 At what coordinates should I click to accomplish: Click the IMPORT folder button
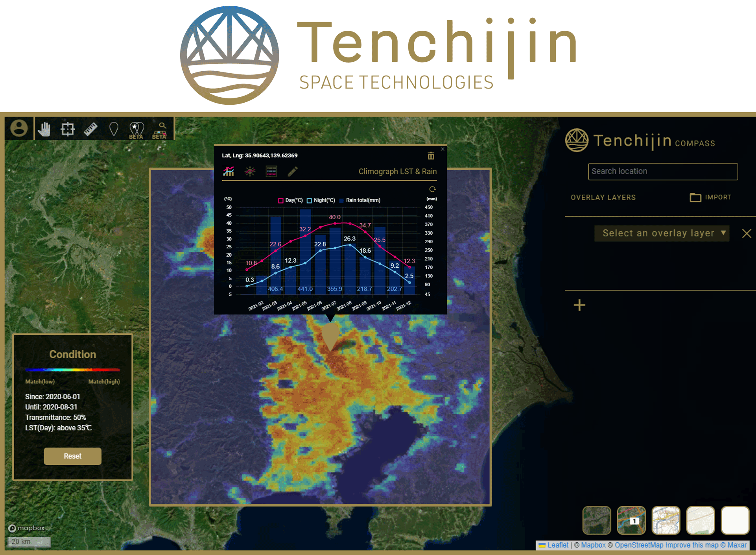(x=710, y=197)
